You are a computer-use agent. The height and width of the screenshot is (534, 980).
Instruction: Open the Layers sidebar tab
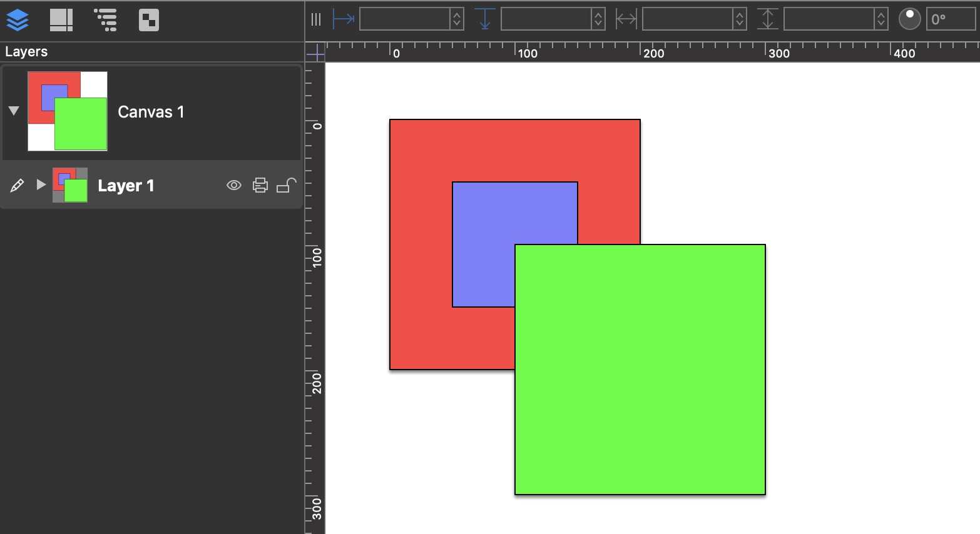[x=18, y=20]
